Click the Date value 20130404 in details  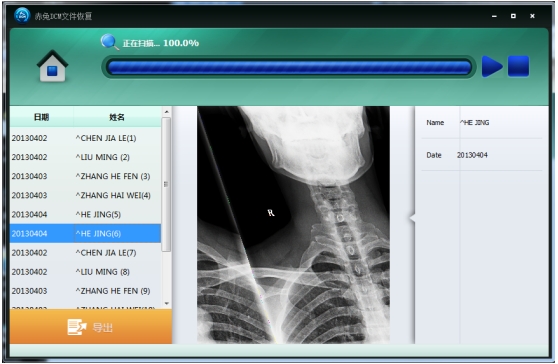coord(472,155)
